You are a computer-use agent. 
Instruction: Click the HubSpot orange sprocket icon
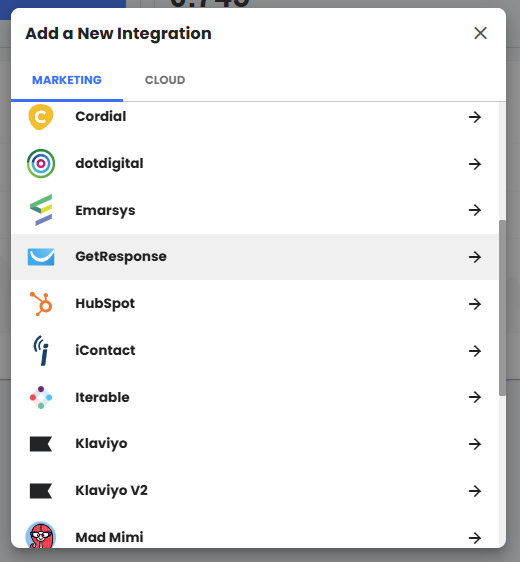[41, 304]
